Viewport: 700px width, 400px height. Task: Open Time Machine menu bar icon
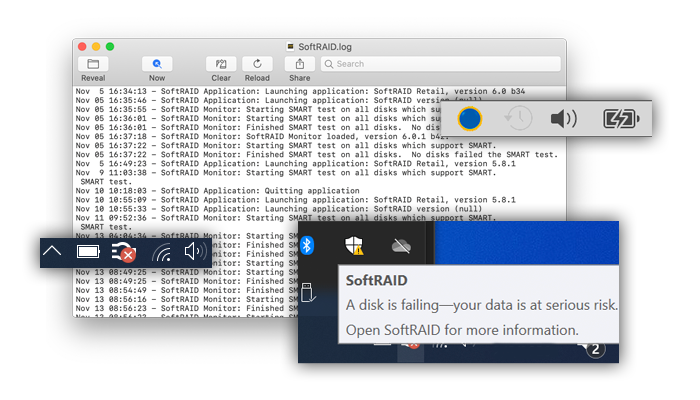(x=518, y=118)
